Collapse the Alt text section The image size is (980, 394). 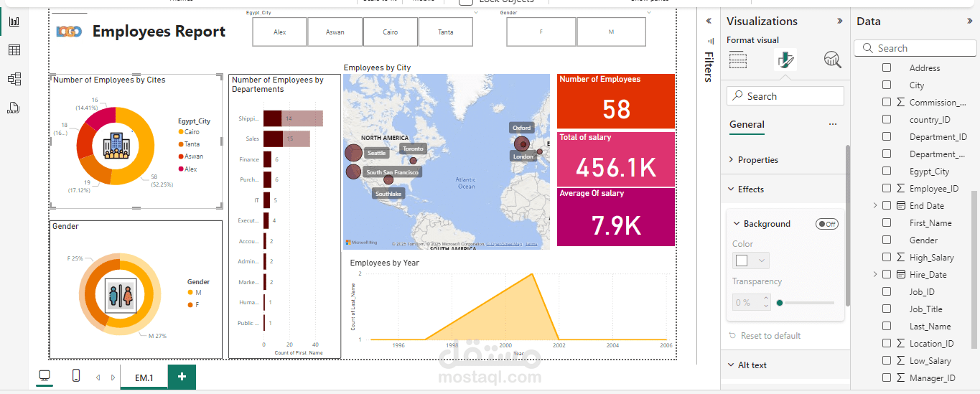click(731, 365)
